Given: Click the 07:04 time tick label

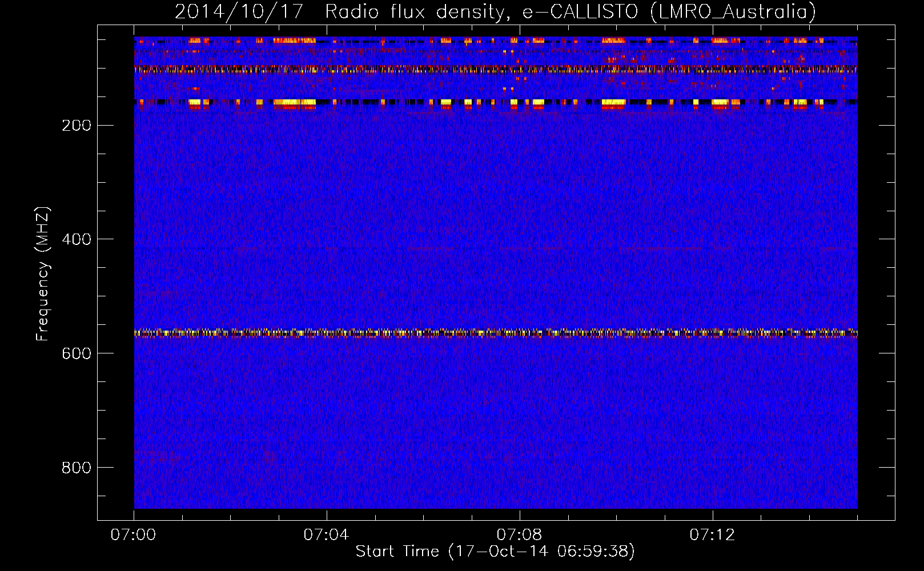Looking at the screenshot, I should click(326, 535).
